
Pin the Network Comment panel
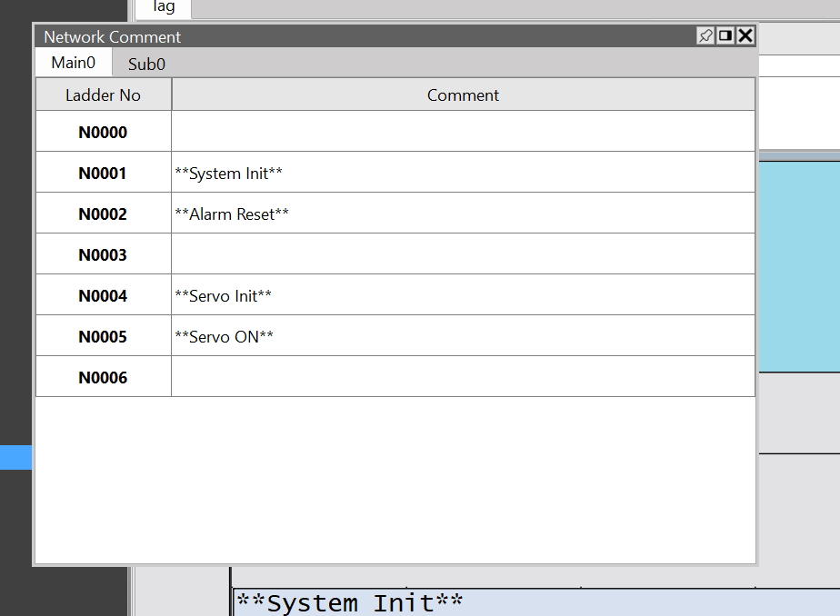[705, 35]
